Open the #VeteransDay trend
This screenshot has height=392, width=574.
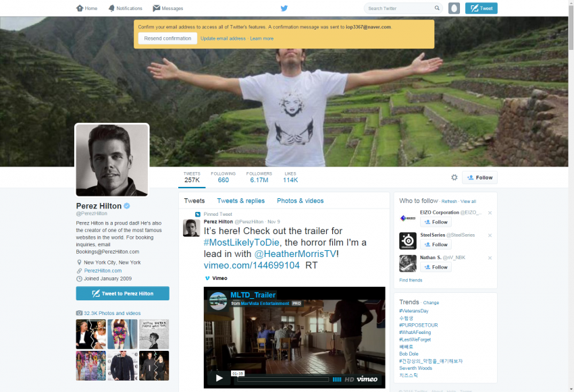point(413,311)
